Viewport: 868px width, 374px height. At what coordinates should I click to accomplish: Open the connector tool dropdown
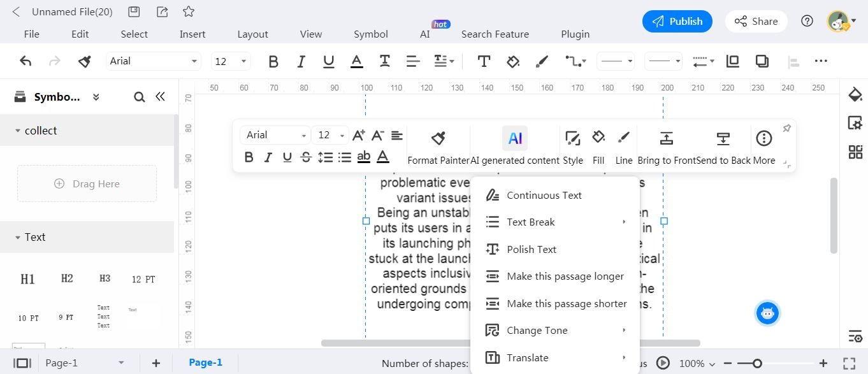coord(575,61)
